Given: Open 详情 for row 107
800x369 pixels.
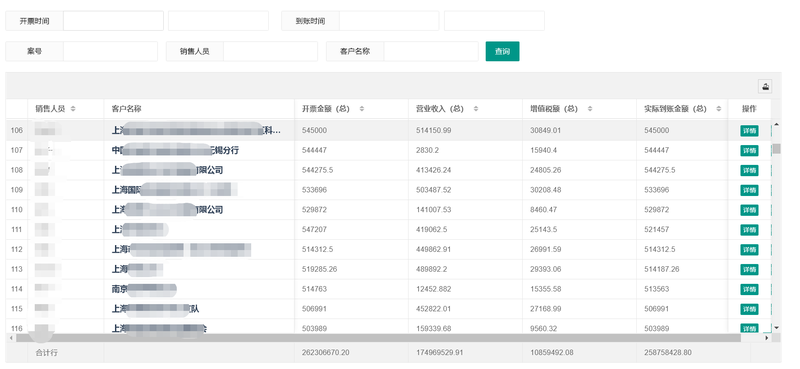Looking at the screenshot, I should tap(749, 151).
